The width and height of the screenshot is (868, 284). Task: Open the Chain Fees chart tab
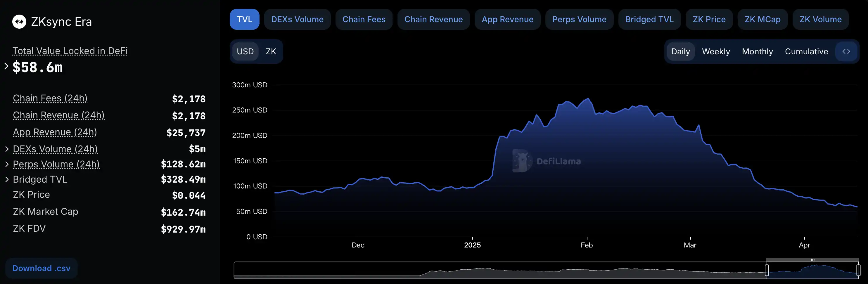tap(364, 20)
